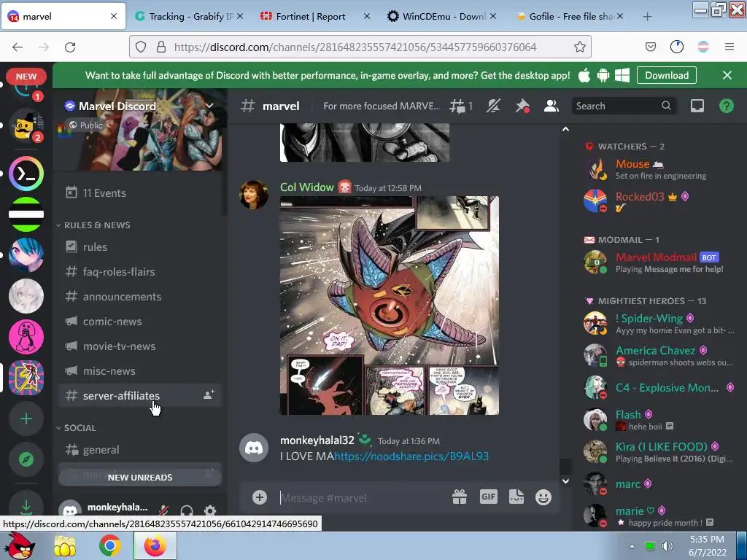This screenshot has height=560, width=747.
Task: Open the gift Nitro icon
Action: point(460,497)
